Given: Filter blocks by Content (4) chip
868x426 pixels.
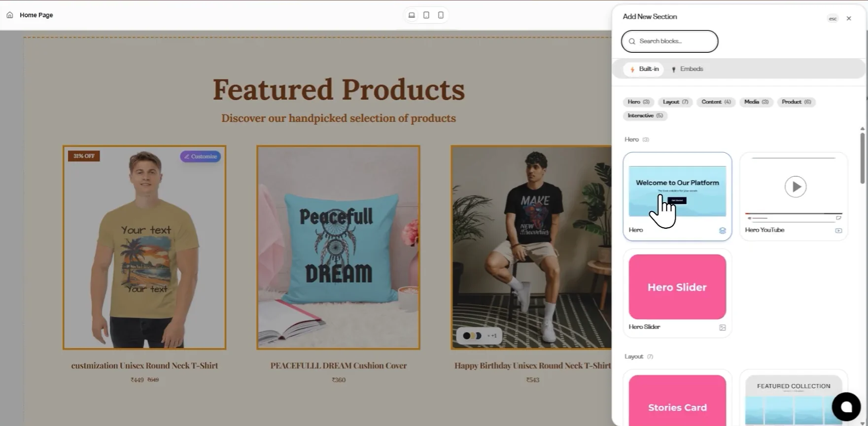Looking at the screenshot, I should tap(716, 102).
